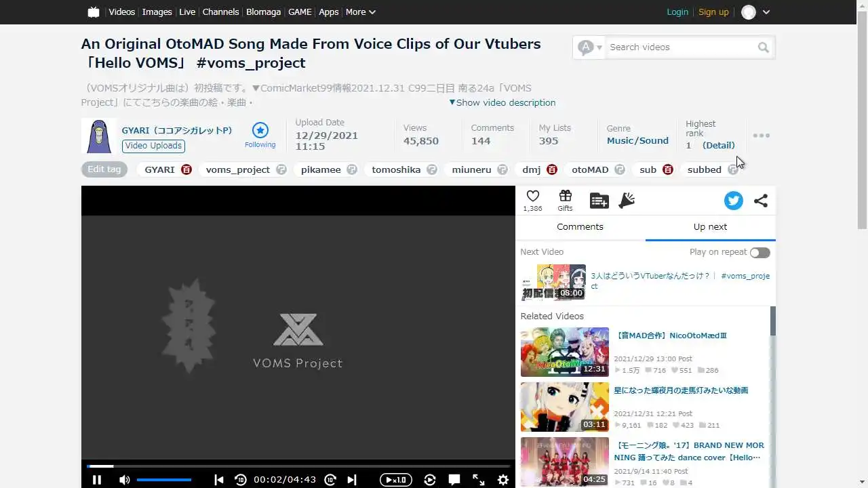
Task: Select the miuneru tag
Action: pos(471,169)
